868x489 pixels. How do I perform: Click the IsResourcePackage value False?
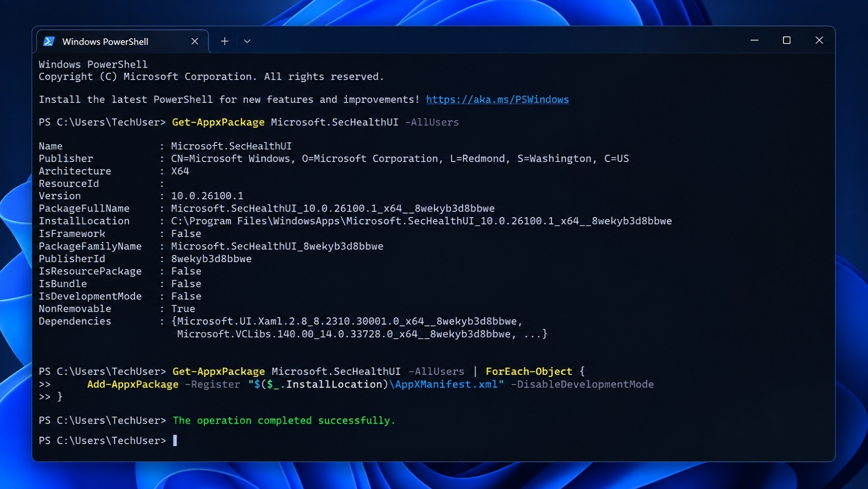(186, 271)
